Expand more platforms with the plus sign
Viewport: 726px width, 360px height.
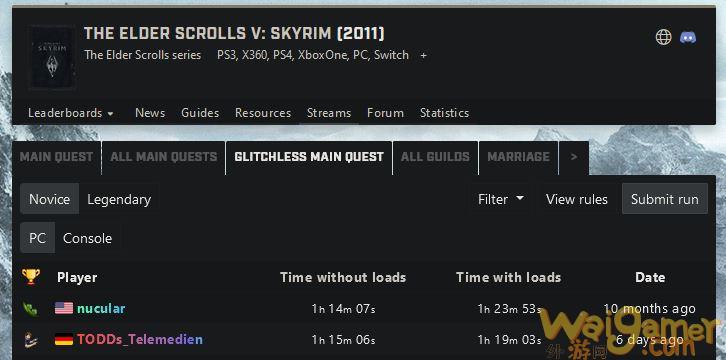pos(423,56)
